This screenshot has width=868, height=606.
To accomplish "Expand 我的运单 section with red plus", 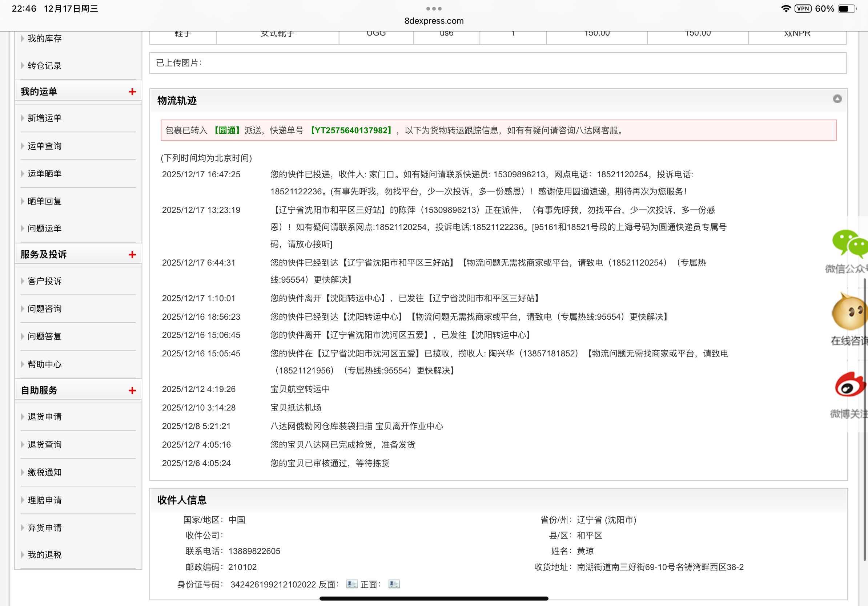I will pyautogui.click(x=132, y=92).
